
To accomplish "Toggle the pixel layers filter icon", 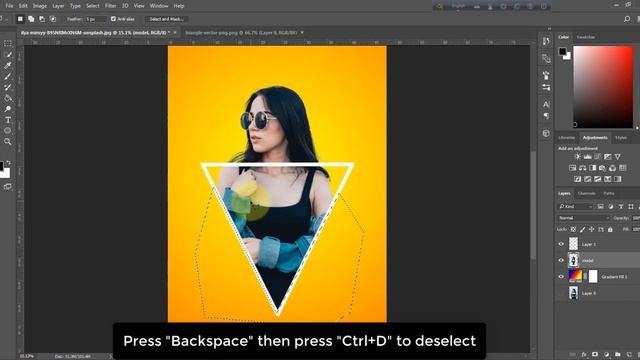I will (x=600, y=207).
